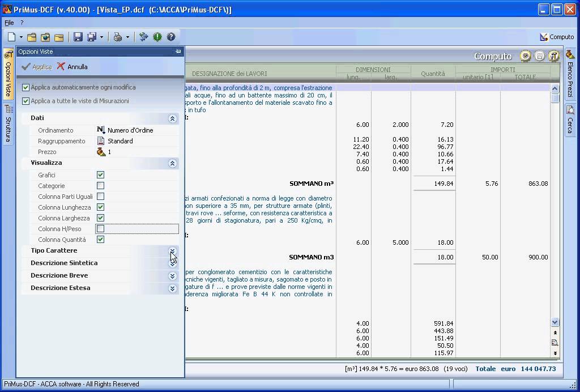Open the ? help menu
The height and width of the screenshot is (392, 580).
22,23
